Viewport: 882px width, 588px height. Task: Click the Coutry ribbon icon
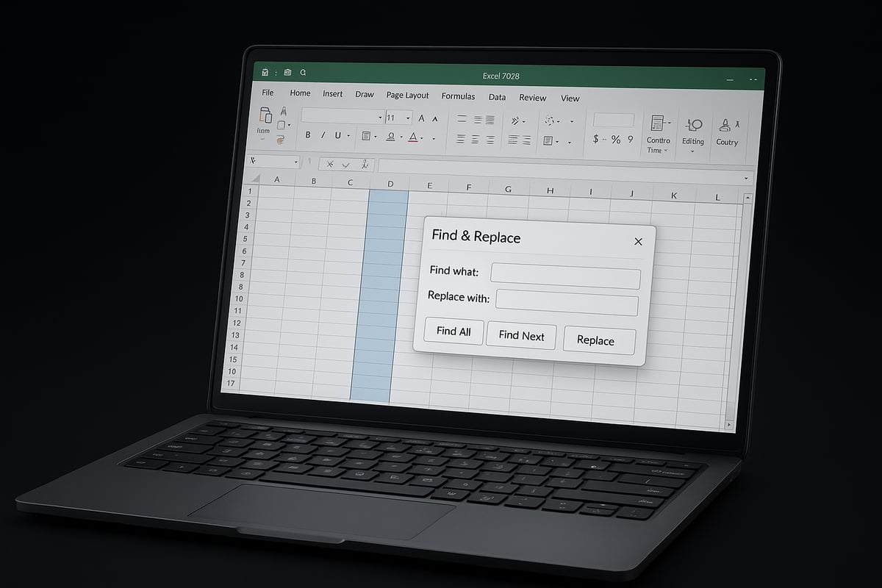[x=726, y=126]
